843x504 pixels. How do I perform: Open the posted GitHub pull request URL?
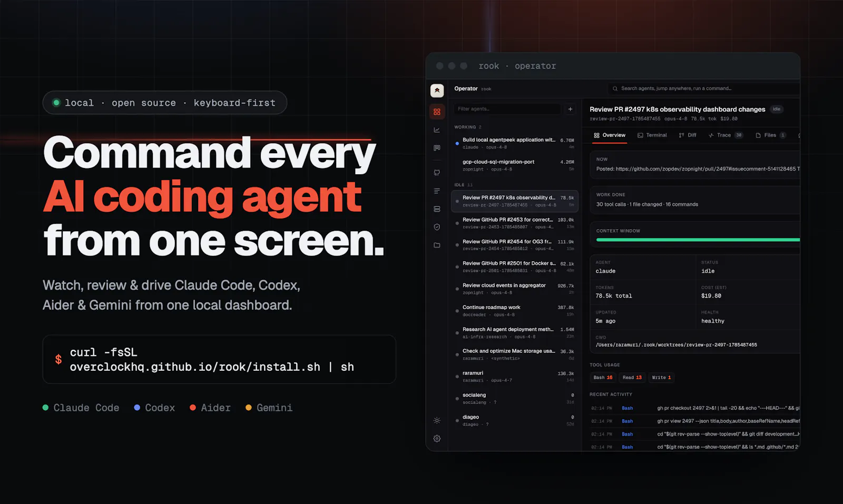click(x=705, y=169)
